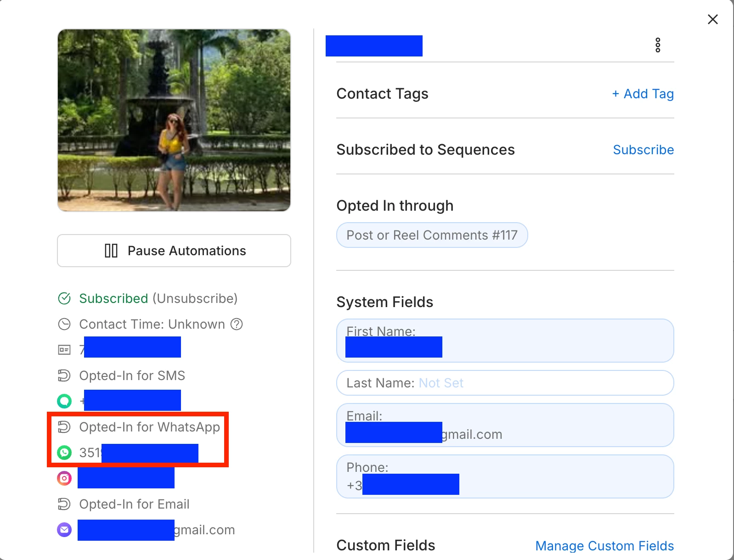This screenshot has height=560, width=734.
Task: Click the Instagram profile icon
Action: (x=64, y=478)
